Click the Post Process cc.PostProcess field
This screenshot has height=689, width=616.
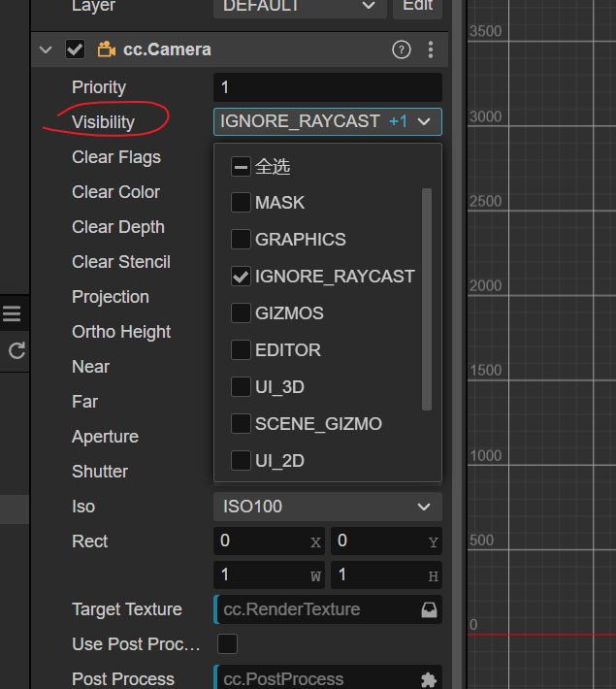pos(328,679)
